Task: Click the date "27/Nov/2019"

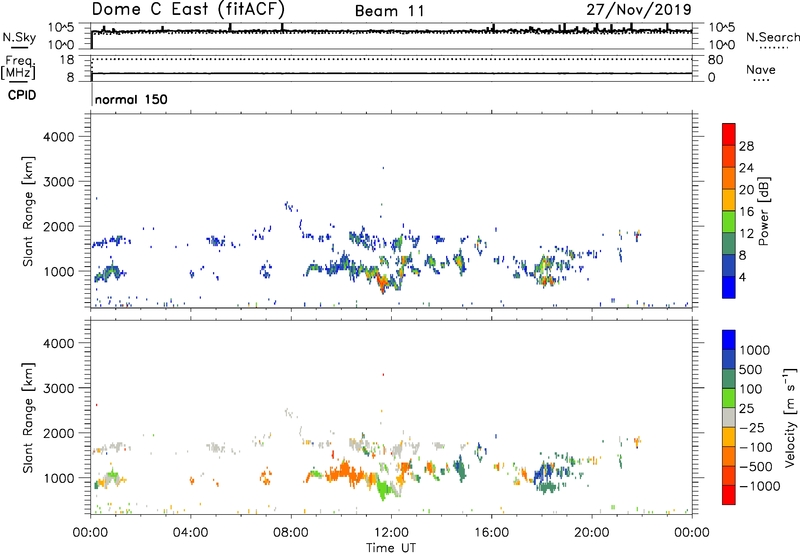Action: coord(639,9)
